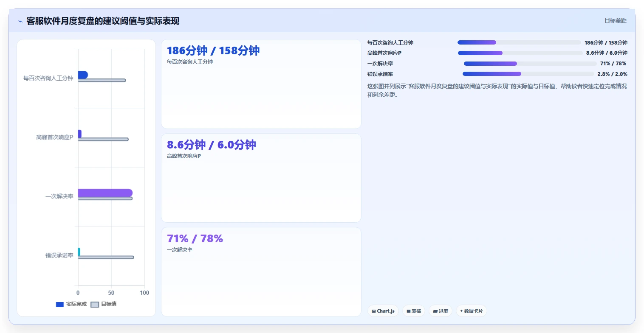Click progress list label 高峰首次响应P
644x333 pixels.
click(x=384, y=53)
